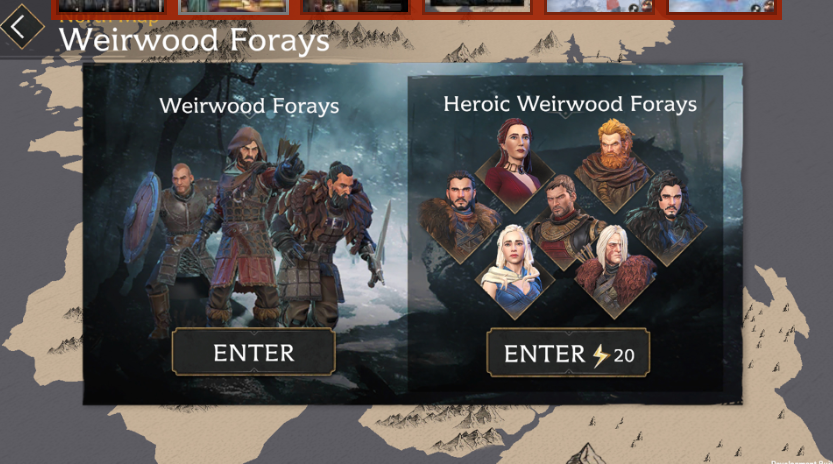The image size is (833, 464).
Task: Open the third thumbnail in the top strip
Action: coord(355,6)
